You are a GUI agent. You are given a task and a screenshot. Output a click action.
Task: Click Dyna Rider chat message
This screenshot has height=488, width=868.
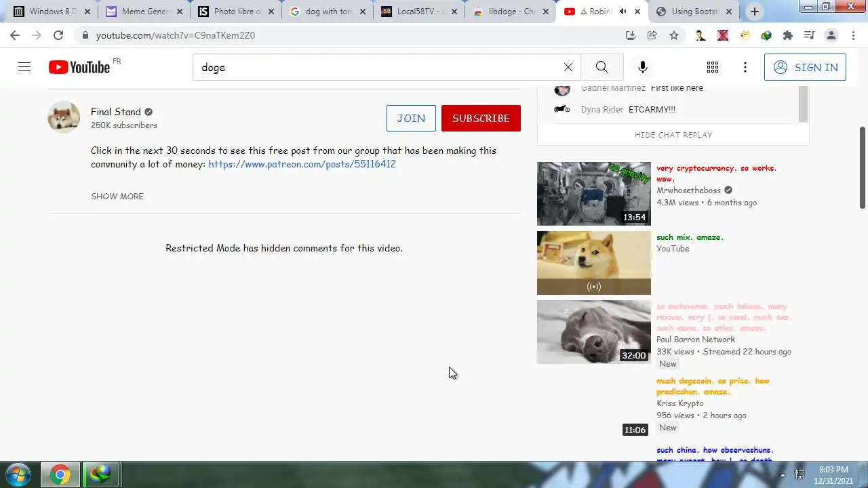click(652, 109)
